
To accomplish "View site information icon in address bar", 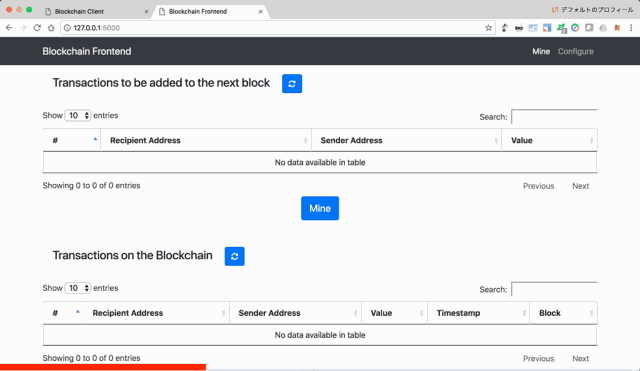I will click(67, 28).
